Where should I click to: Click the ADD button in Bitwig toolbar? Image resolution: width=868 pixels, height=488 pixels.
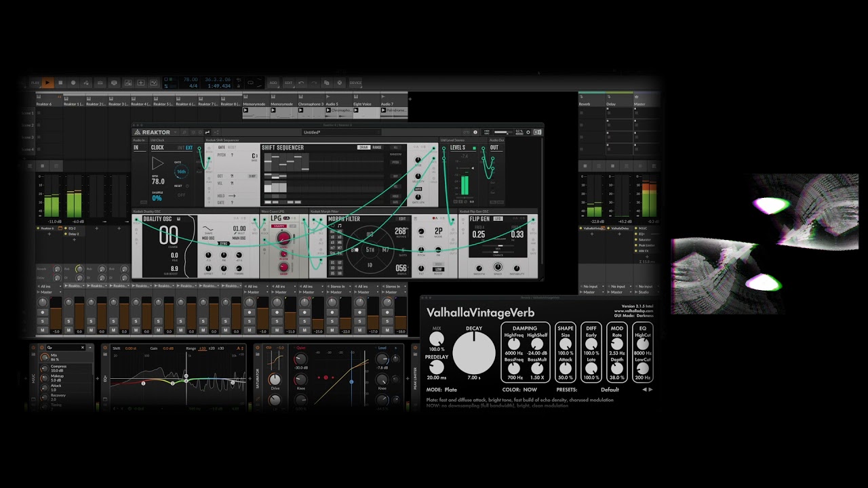pos(273,83)
